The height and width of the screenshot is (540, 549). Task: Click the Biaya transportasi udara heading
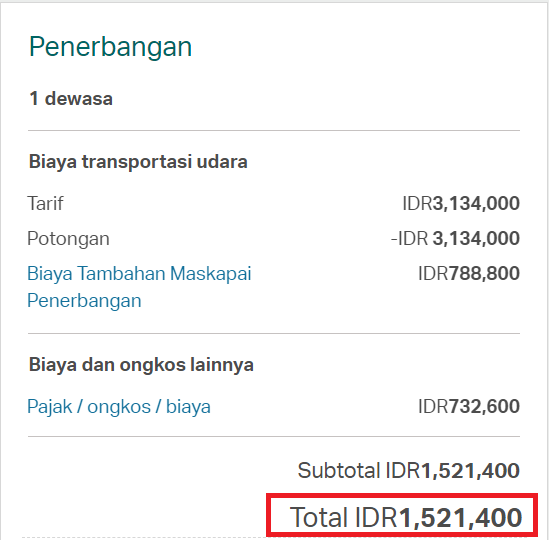click(138, 162)
